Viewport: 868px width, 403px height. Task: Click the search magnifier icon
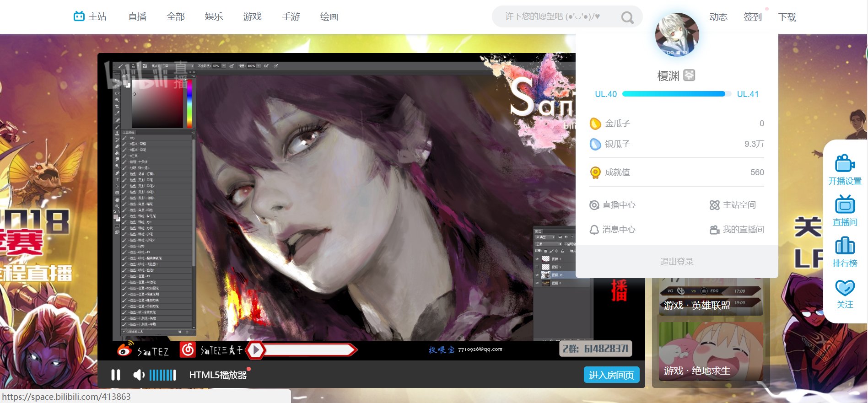pos(627,17)
